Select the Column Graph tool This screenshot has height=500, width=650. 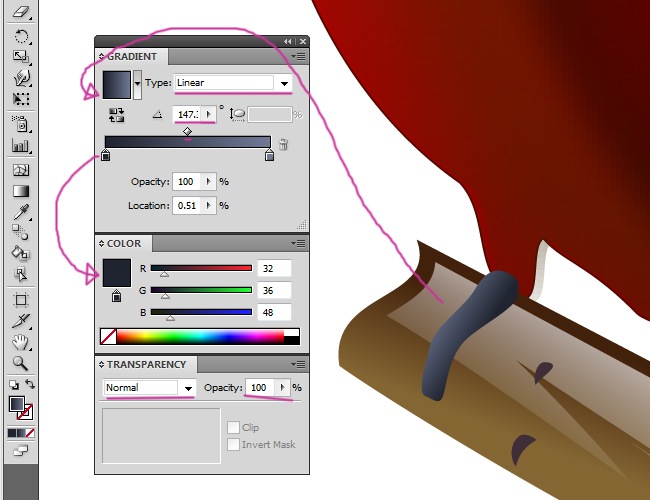[x=21, y=146]
